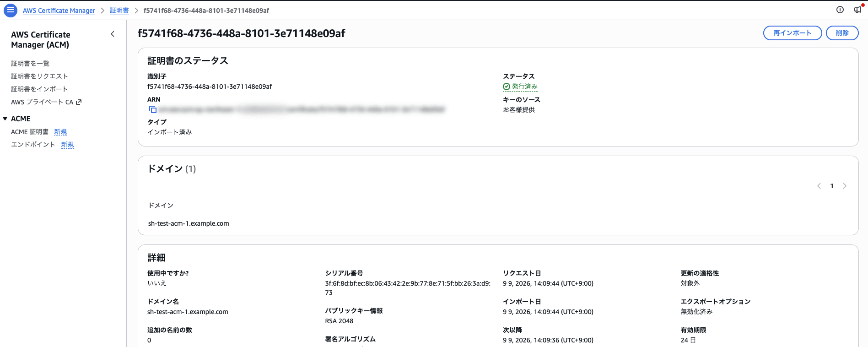This screenshot has width=868, height=347.
Task: Open the hamburger navigation menu icon
Action: (x=10, y=10)
